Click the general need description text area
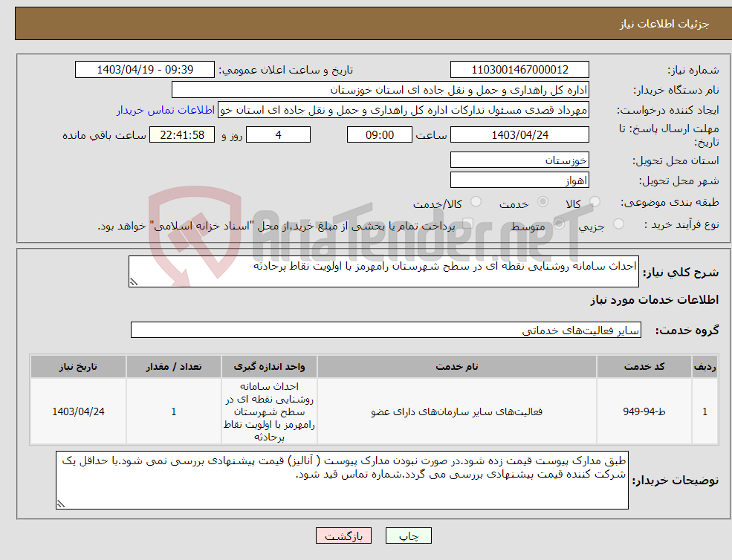The height and width of the screenshot is (560, 732). tap(383, 271)
